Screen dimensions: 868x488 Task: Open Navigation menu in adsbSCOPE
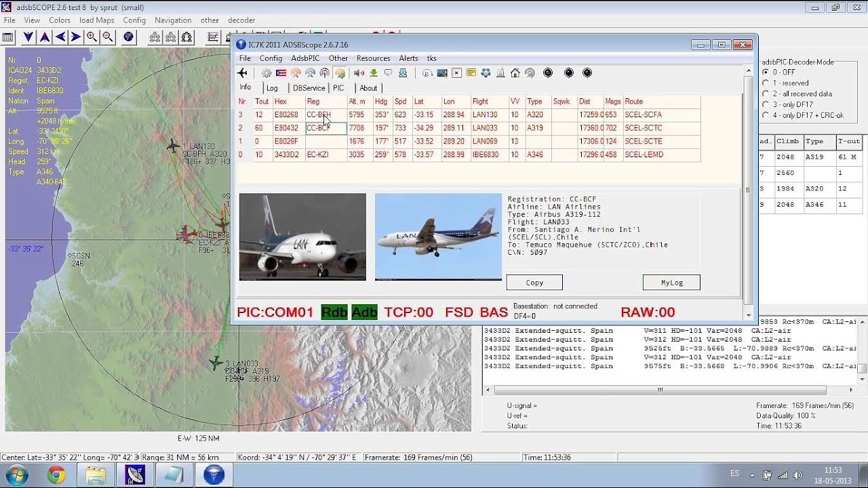point(173,20)
